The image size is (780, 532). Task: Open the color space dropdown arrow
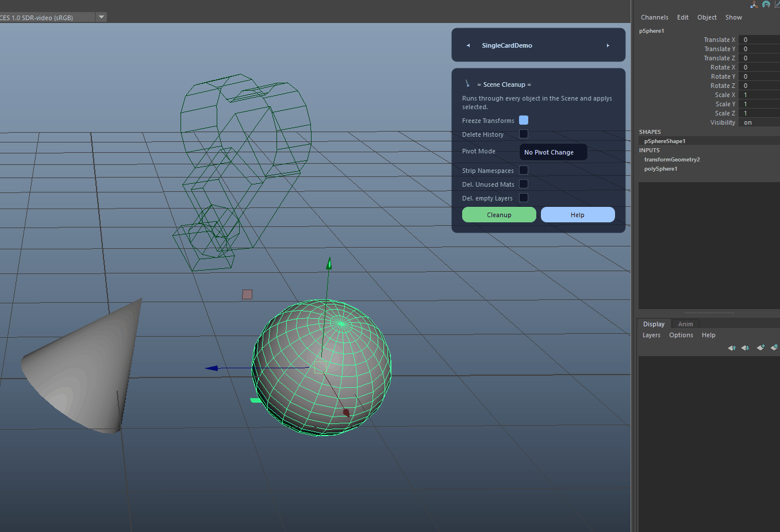tap(102, 17)
